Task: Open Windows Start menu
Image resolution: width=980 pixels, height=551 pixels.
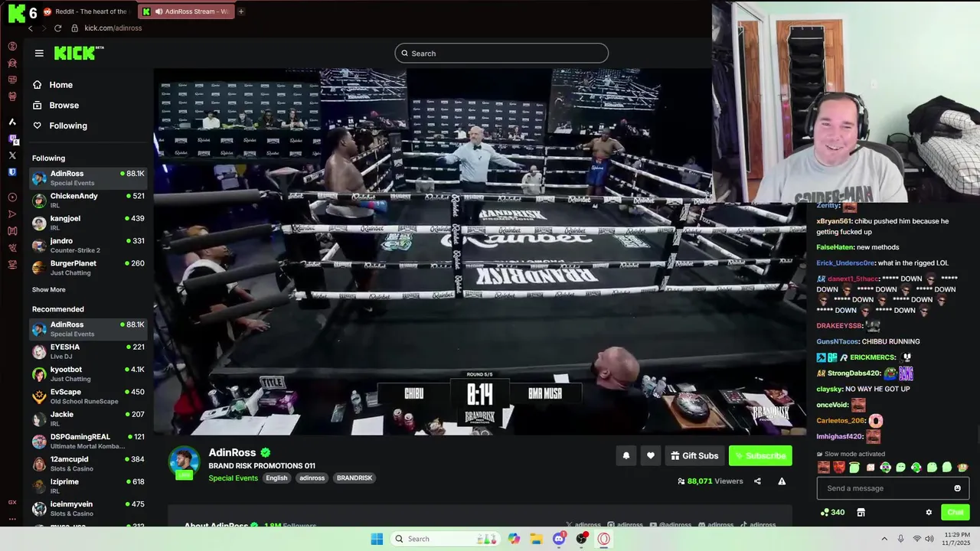Action: 377,539
